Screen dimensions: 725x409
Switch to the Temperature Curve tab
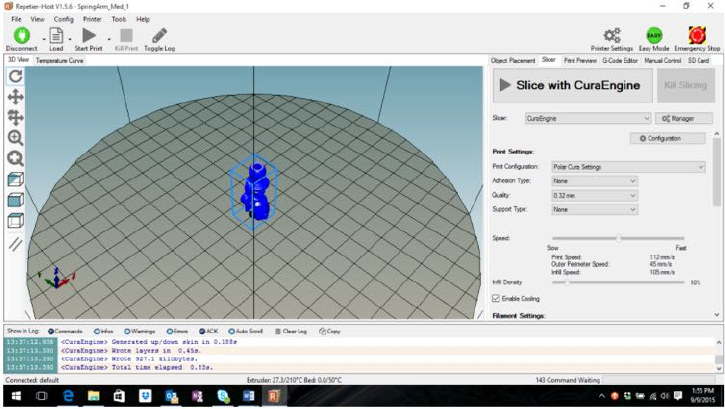tap(60, 61)
